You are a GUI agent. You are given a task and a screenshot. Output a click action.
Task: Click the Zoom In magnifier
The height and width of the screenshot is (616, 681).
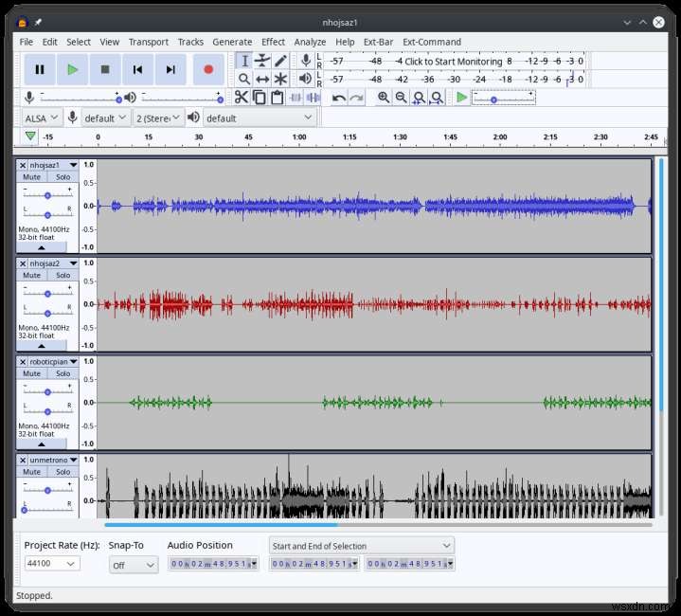tap(384, 98)
